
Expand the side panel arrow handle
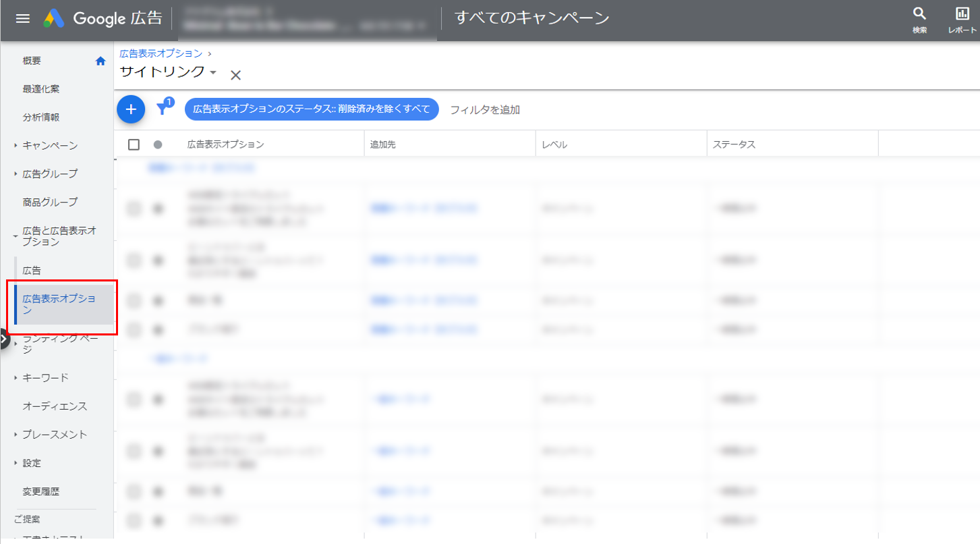[3, 339]
